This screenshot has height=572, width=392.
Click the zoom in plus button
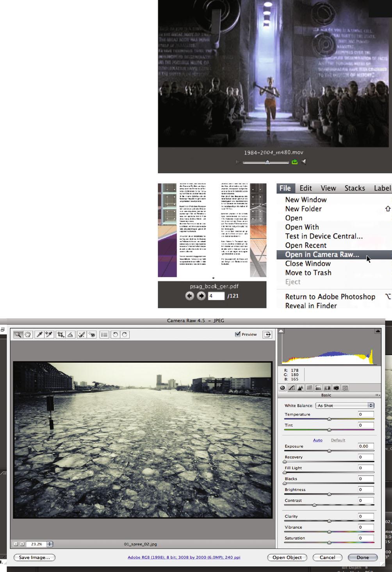click(x=22, y=544)
